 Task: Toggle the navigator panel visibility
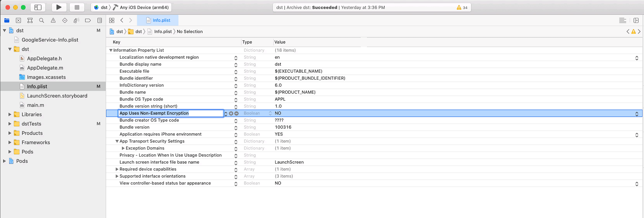tap(38, 7)
